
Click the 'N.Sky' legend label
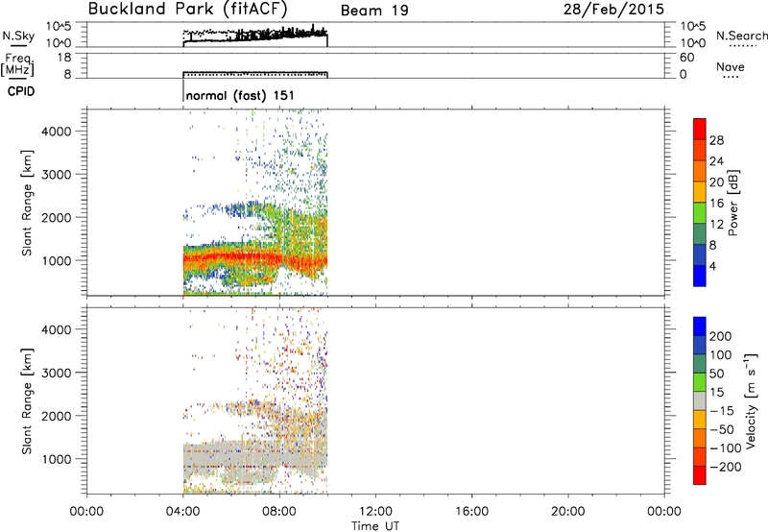(18, 36)
